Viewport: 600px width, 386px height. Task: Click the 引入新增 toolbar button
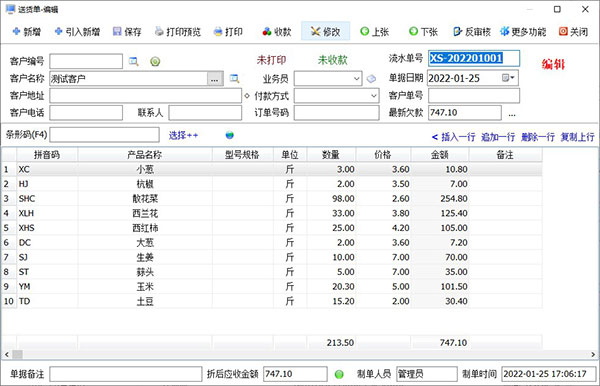pyautogui.click(x=78, y=32)
